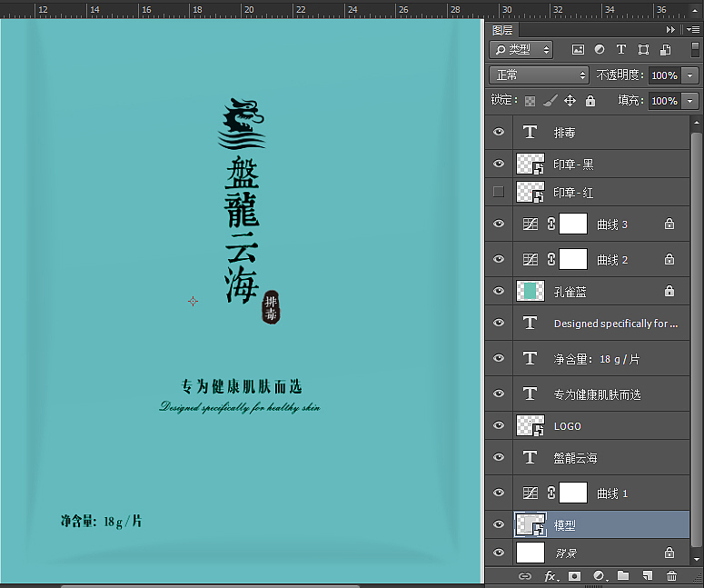Screen dimensions: 704x588
Task: Click the 曲线 1 layer mask thumbnail
Action: click(573, 493)
